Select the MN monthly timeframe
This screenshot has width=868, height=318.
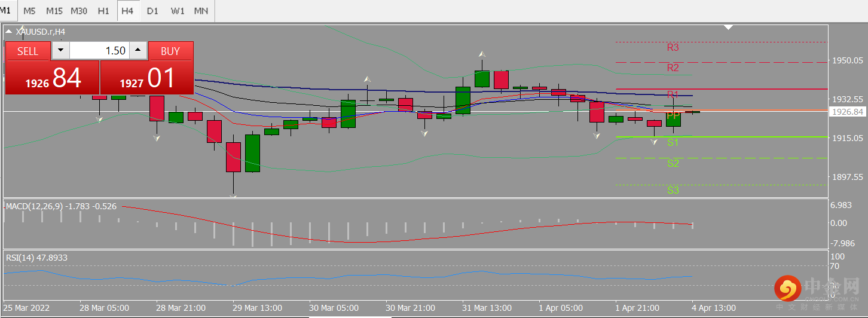click(x=202, y=11)
